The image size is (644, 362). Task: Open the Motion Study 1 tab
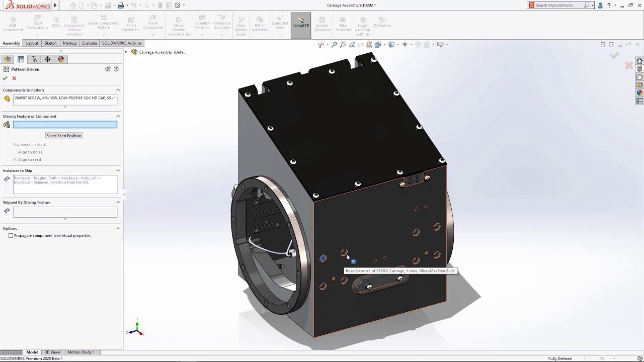click(x=81, y=352)
